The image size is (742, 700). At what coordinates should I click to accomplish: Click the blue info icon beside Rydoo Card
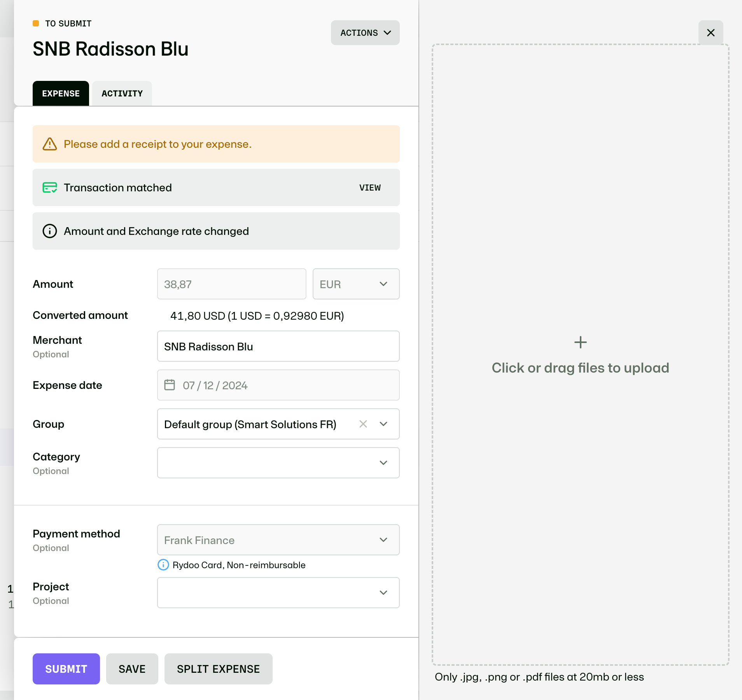163,565
